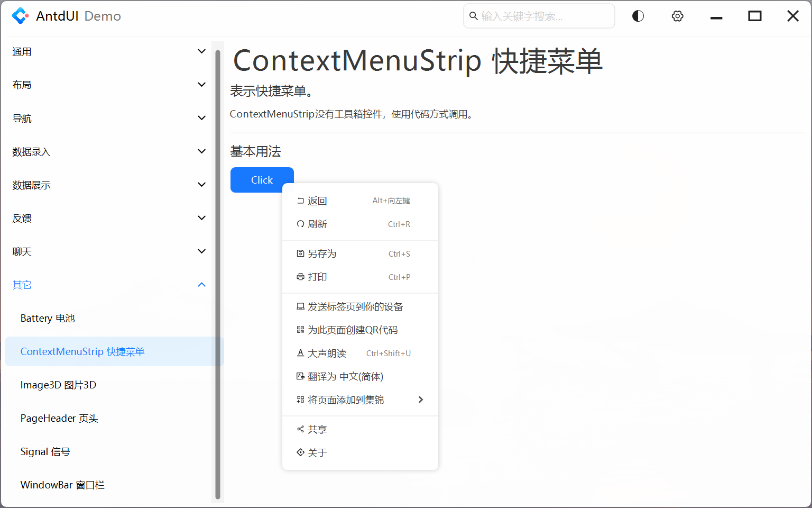Click the QR code icon for 为此页面创建QR代码

[x=300, y=329]
